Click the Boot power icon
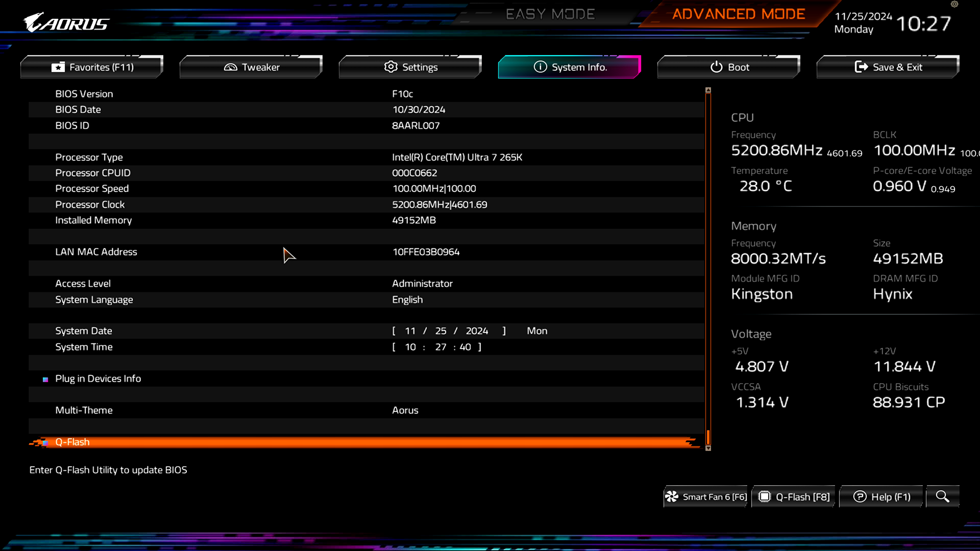This screenshot has height=551, width=980. (x=716, y=67)
